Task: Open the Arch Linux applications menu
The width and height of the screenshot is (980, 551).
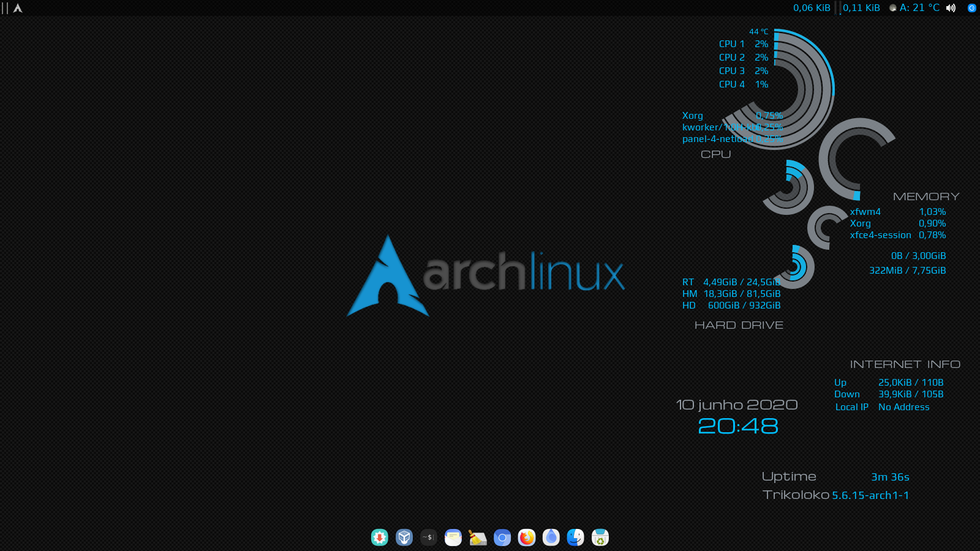Action: (x=18, y=8)
